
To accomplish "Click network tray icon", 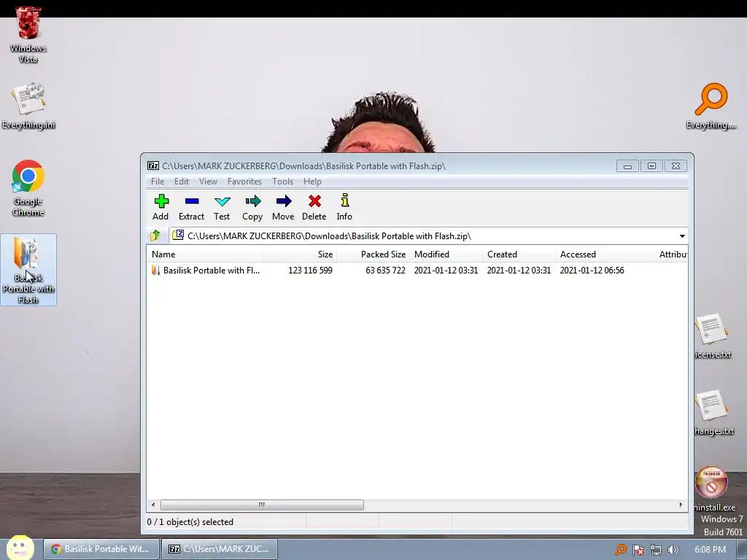I will click(656, 550).
